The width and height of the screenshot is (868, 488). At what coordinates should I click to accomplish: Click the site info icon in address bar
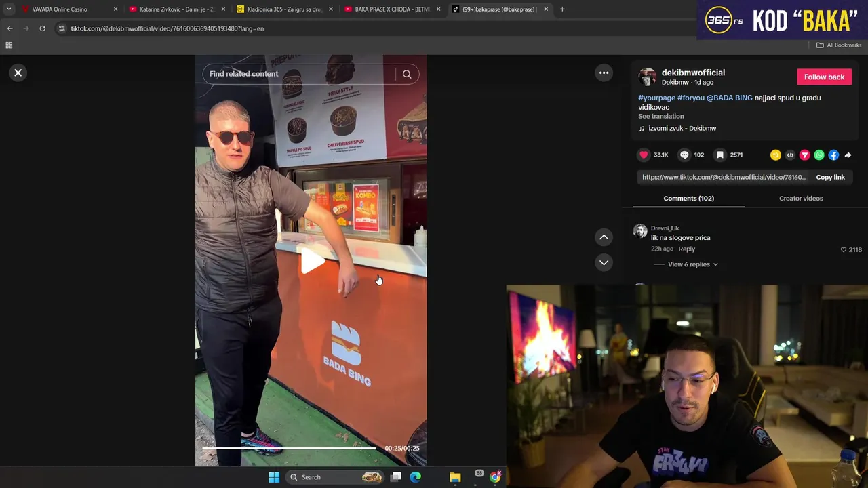[62, 28]
